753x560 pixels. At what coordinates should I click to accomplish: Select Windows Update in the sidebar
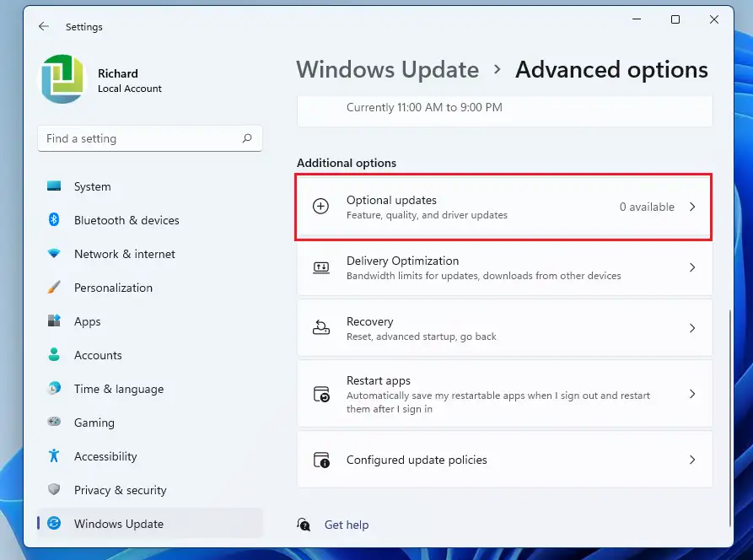click(x=150, y=523)
